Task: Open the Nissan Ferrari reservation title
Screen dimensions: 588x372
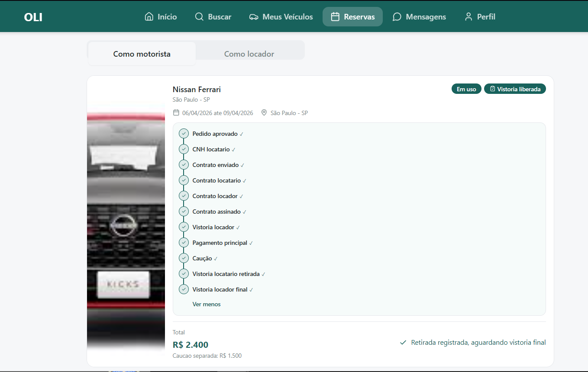Action: pyautogui.click(x=197, y=90)
